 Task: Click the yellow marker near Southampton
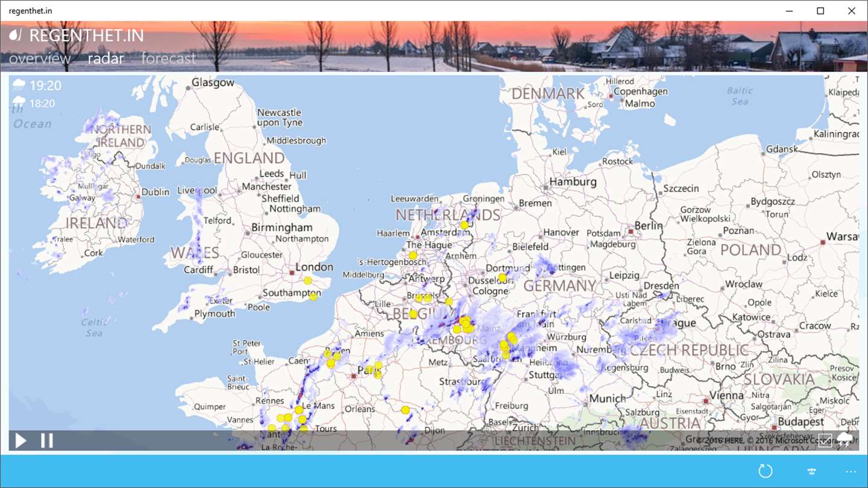pyautogui.click(x=313, y=296)
